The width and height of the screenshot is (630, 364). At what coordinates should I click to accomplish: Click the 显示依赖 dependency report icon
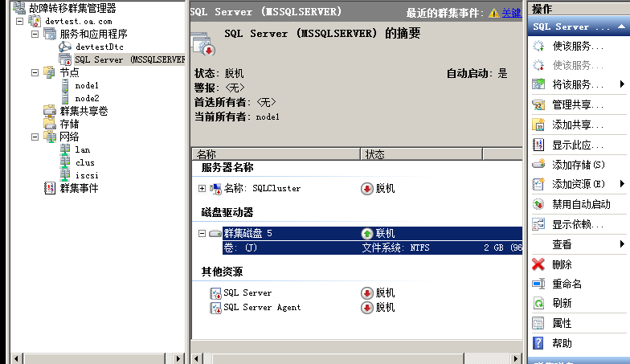coord(538,224)
